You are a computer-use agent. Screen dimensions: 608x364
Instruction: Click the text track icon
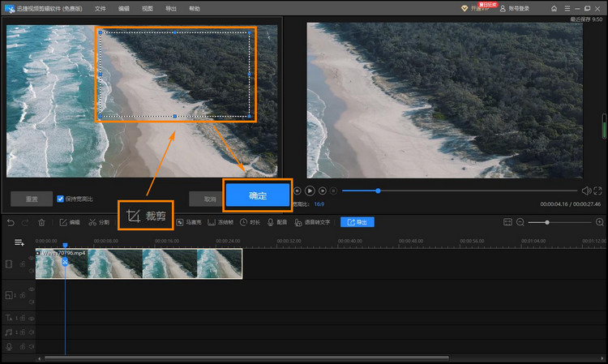pyautogui.click(x=9, y=318)
